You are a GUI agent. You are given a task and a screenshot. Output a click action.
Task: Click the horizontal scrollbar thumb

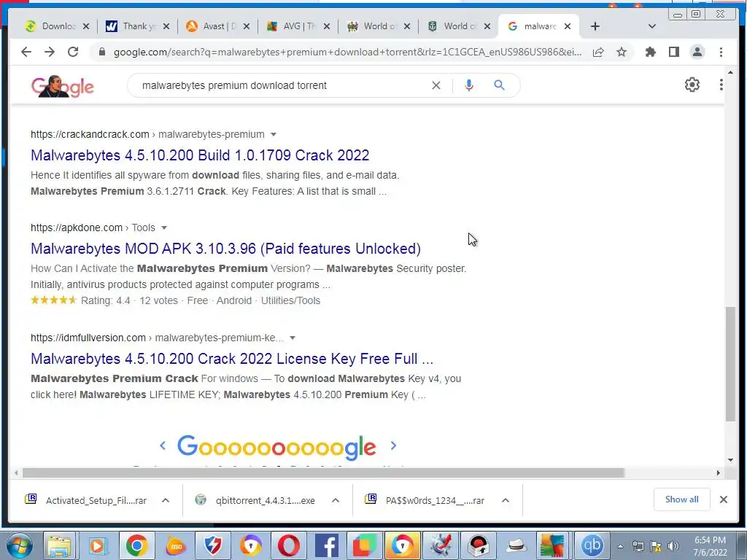(323, 472)
